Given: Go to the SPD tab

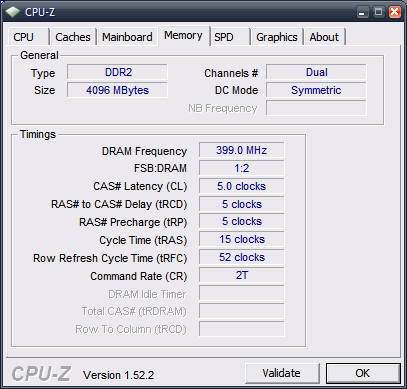Looking at the screenshot, I should coord(230,37).
